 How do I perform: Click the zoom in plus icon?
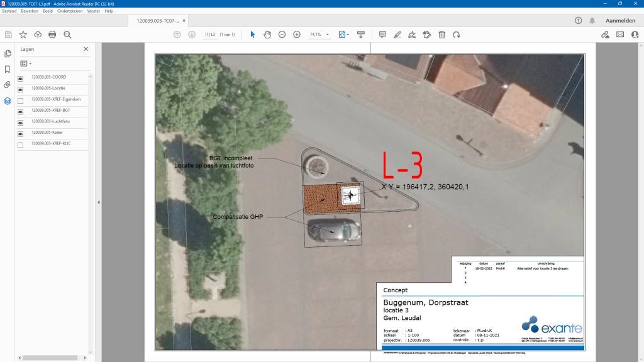click(x=297, y=35)
